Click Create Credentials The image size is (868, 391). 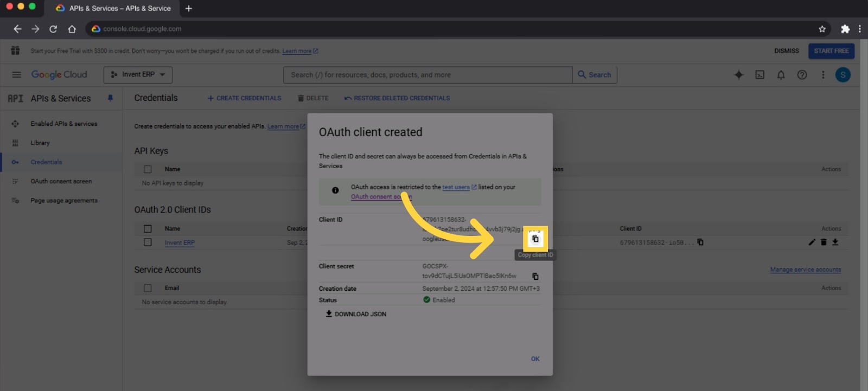tap(244, 98)
